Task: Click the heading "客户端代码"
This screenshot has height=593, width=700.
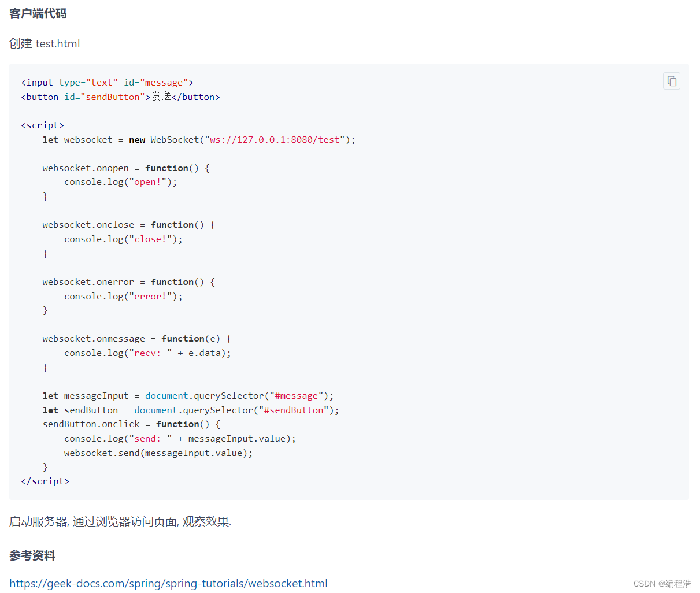Action: pyautogui.click(x=38, y=13)
